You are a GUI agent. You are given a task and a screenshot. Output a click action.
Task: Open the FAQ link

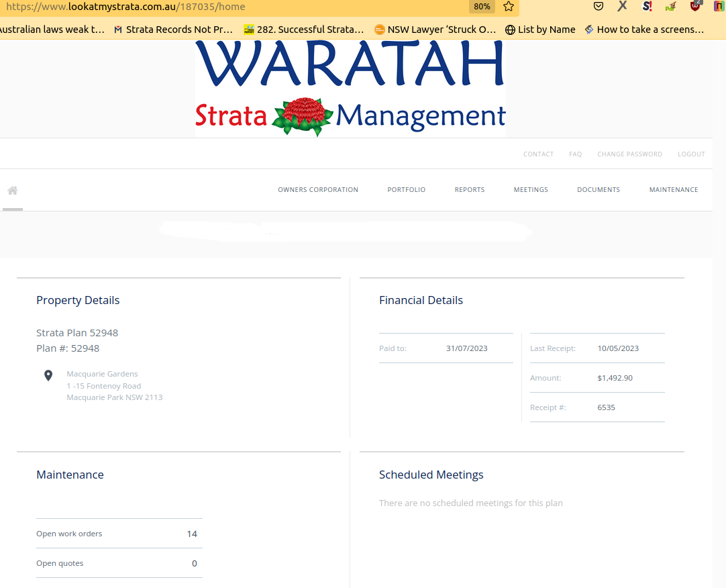(x=576, y=154)
